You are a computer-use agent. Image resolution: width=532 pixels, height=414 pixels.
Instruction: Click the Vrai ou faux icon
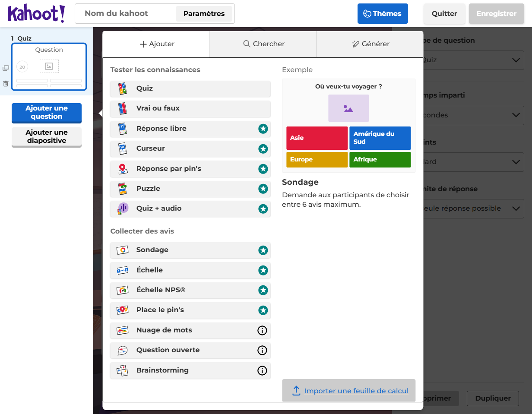click(123, 108)
